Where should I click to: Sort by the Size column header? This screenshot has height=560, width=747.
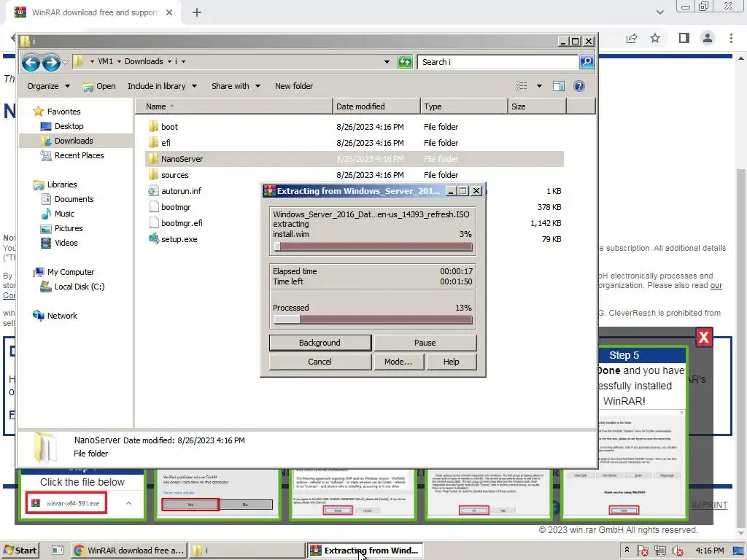(538, 106)
